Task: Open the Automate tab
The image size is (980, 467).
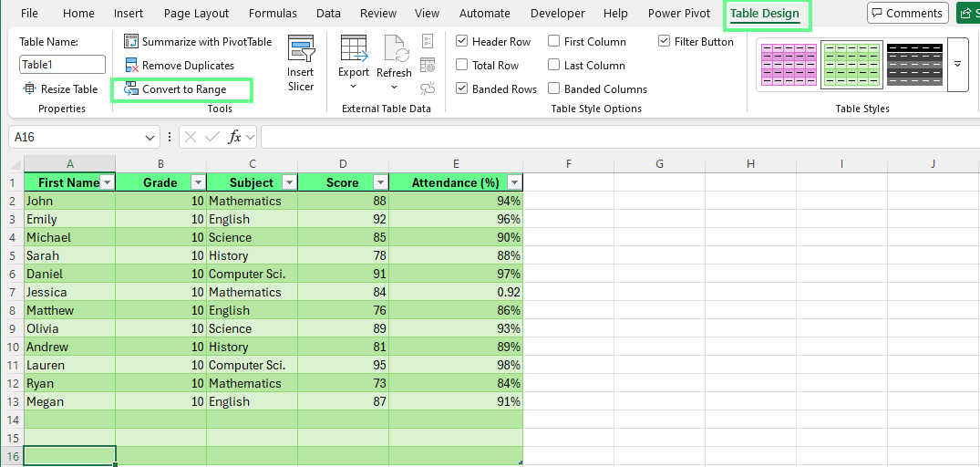Action: pyautogui.click(x=484, y=13)
